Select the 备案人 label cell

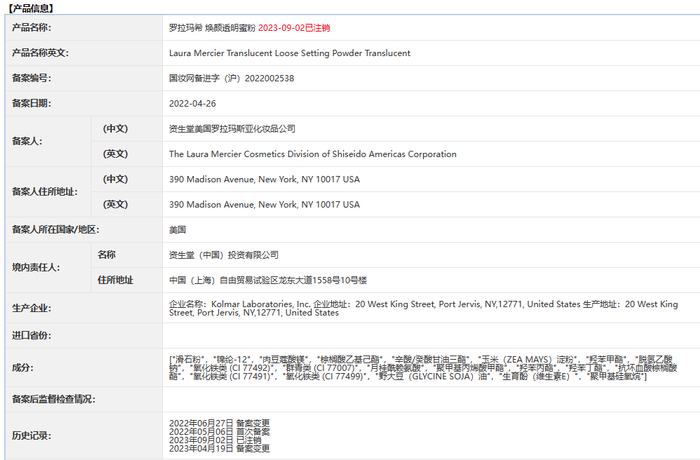tap(49, 141)
